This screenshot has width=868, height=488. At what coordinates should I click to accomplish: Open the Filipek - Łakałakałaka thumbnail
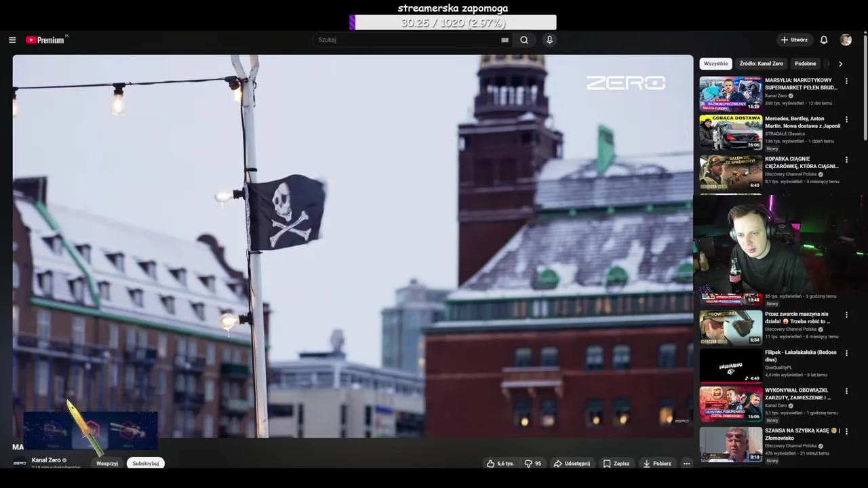coord(731,365)
